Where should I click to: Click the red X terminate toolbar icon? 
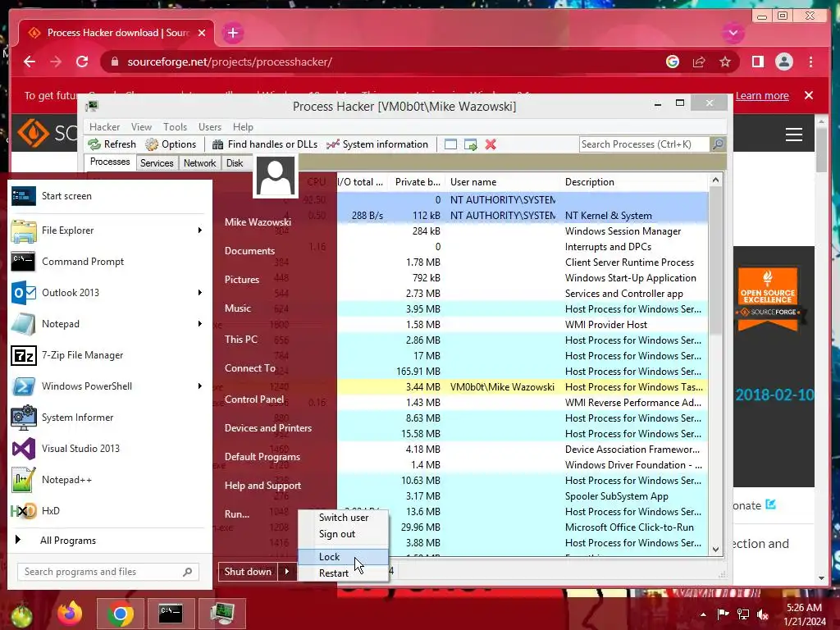(491, 144)
